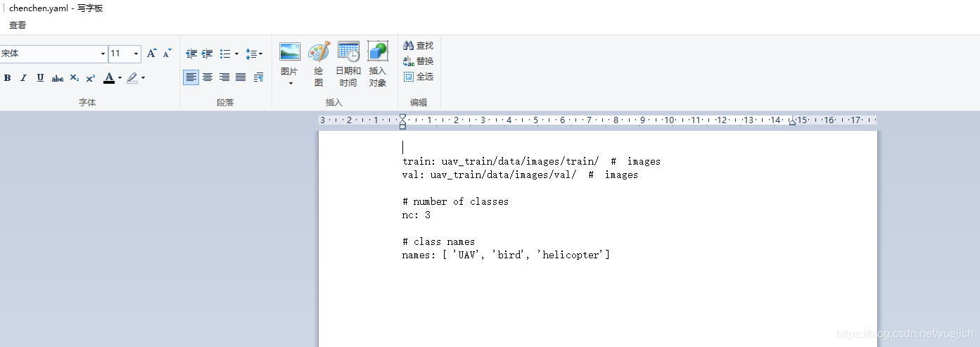Open the highlight color dropdown arrow
The width and height of the screenshot is (980, 347).
point(143,78)
